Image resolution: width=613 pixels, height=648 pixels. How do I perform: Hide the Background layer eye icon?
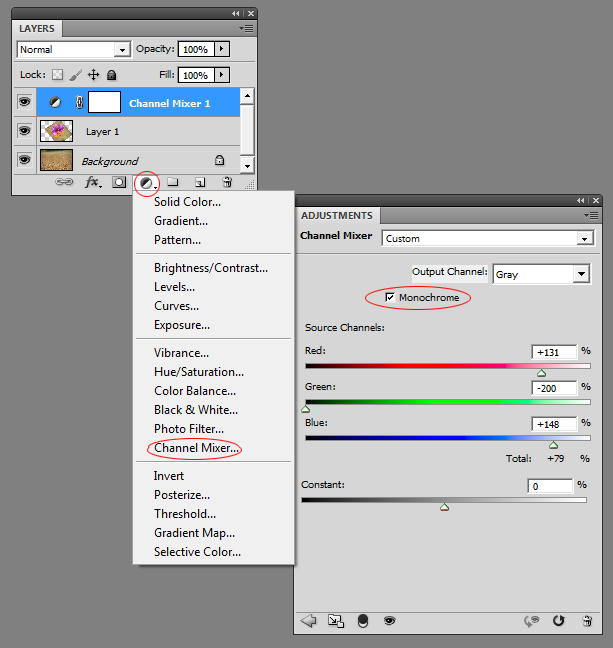pos(24,160)
